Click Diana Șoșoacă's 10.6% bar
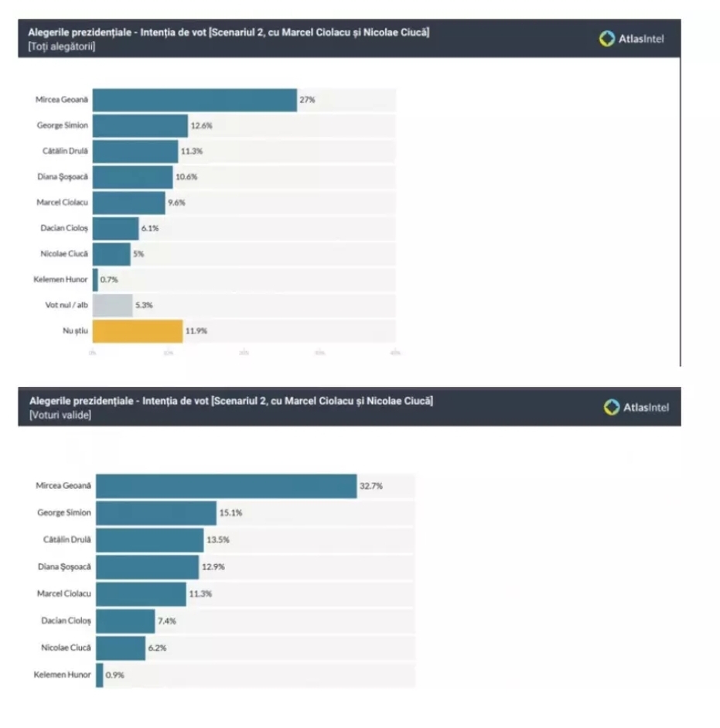The width and height of the screenshot is (720, 728). point(133,176)
